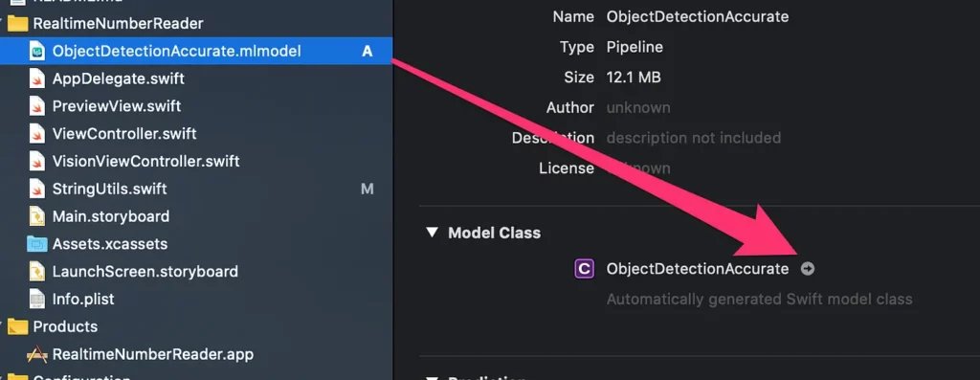
Task: Click the Main.storyboard file icon
Action: [x=37, y=216]
